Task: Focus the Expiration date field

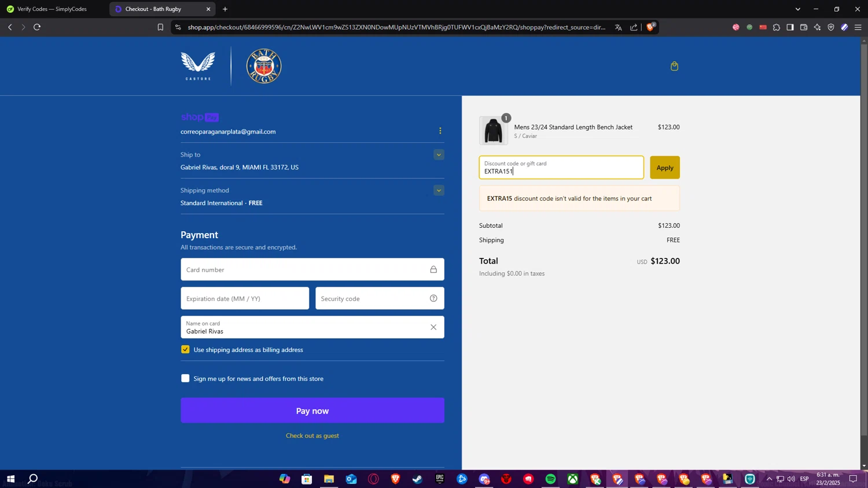Action: 245,298
